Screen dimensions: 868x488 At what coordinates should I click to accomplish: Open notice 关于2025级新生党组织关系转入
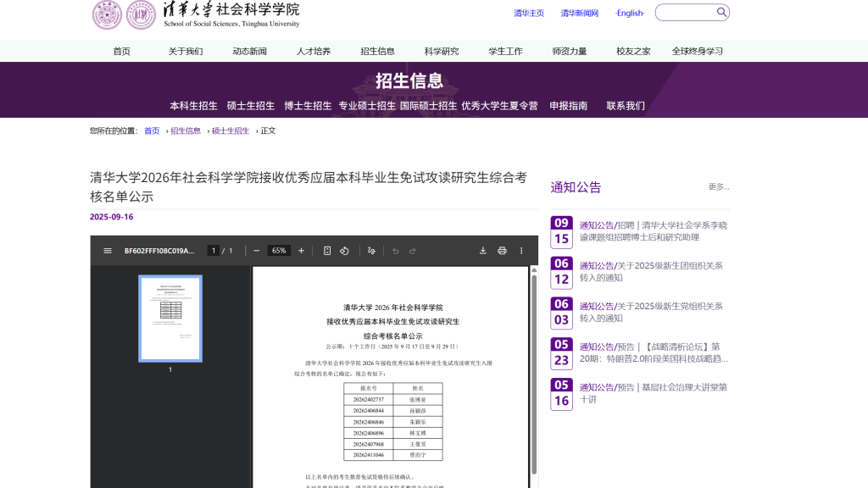(652, 312)
